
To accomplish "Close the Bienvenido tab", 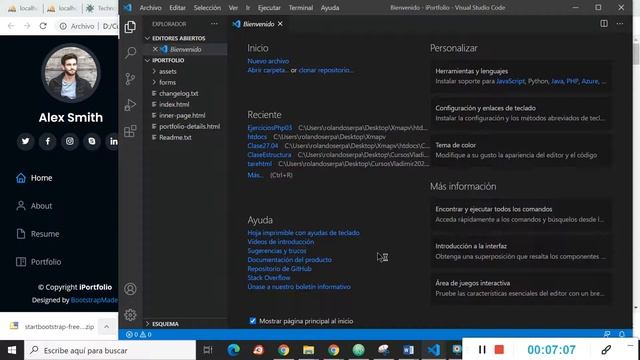I will click(x=280, y=24).
